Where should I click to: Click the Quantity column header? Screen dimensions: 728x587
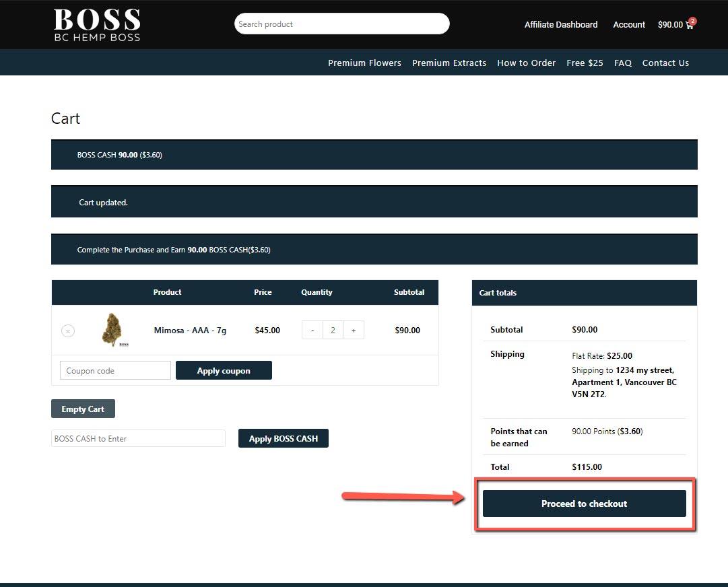[317, 292]
